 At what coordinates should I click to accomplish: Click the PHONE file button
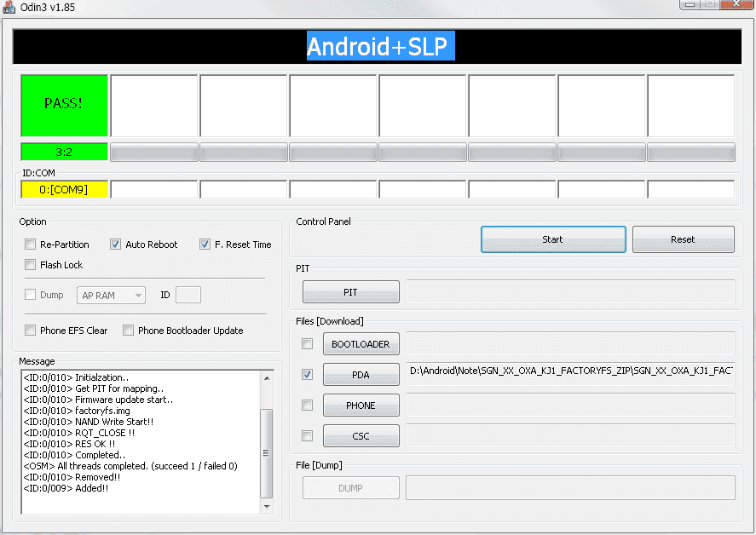click(361, 406)
